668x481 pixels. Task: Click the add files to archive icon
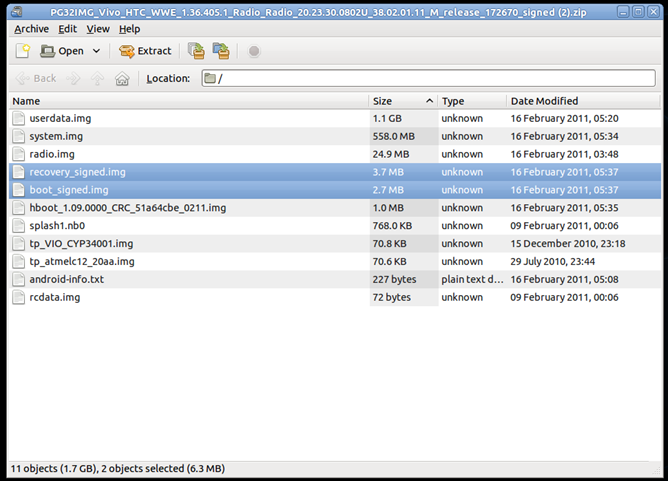point(196,51)
